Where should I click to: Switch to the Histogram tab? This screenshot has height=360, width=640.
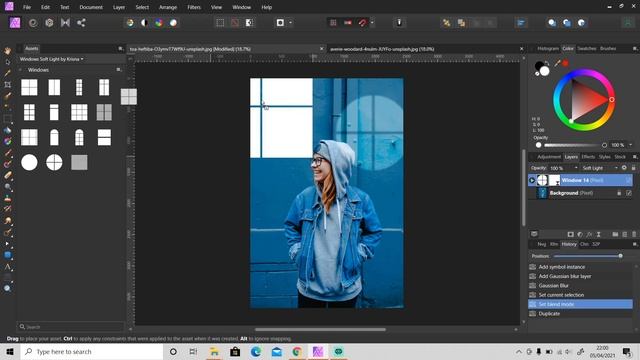click(548, 49)
